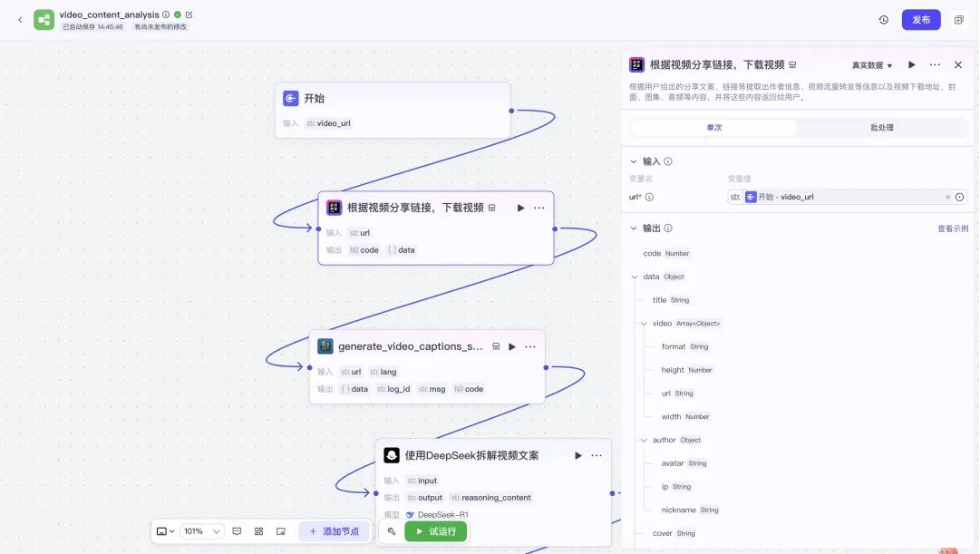Collapse the data Object tree node
The width and height of the screenshot is (980, 554).
click(635, 277)
